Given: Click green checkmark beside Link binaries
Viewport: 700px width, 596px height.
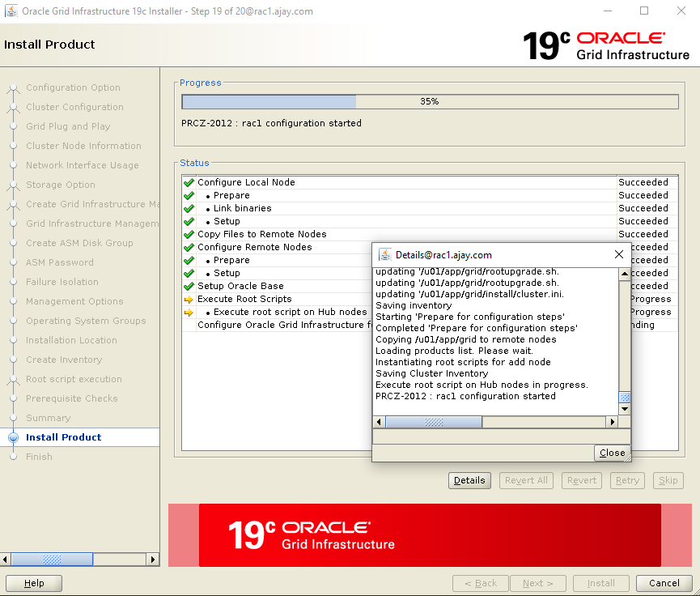Looking at the screenshot, I should [x=189, y=208].
